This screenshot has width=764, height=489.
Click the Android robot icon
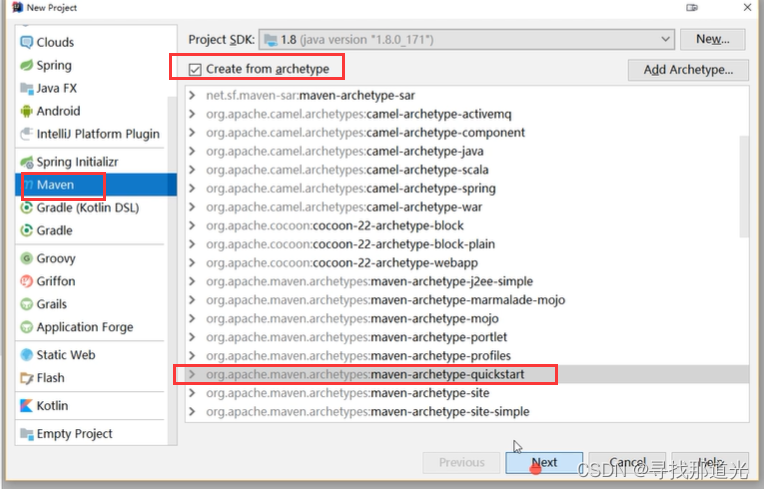pyautogui.click(x=26, y=111)
